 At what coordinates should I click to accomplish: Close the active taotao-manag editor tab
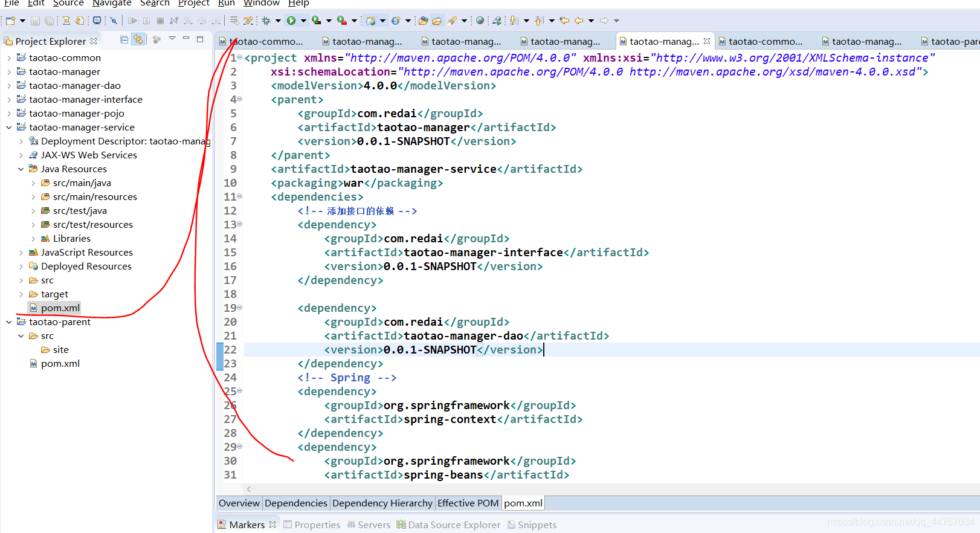707,41
